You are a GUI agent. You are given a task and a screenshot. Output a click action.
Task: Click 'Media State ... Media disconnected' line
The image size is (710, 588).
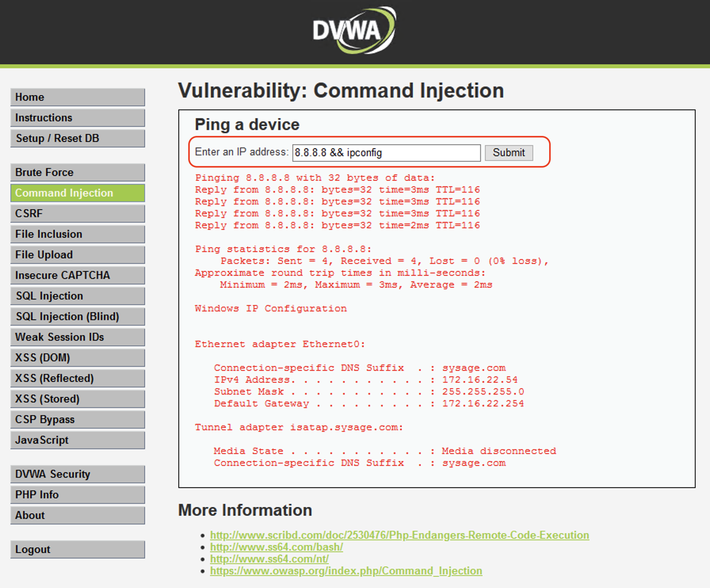(x=385, y=451)
